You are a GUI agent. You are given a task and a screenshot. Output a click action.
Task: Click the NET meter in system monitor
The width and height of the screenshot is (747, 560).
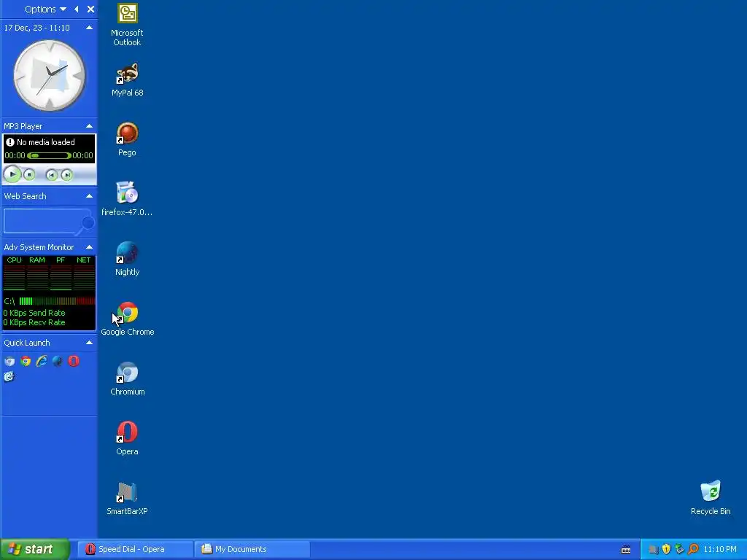84,273
